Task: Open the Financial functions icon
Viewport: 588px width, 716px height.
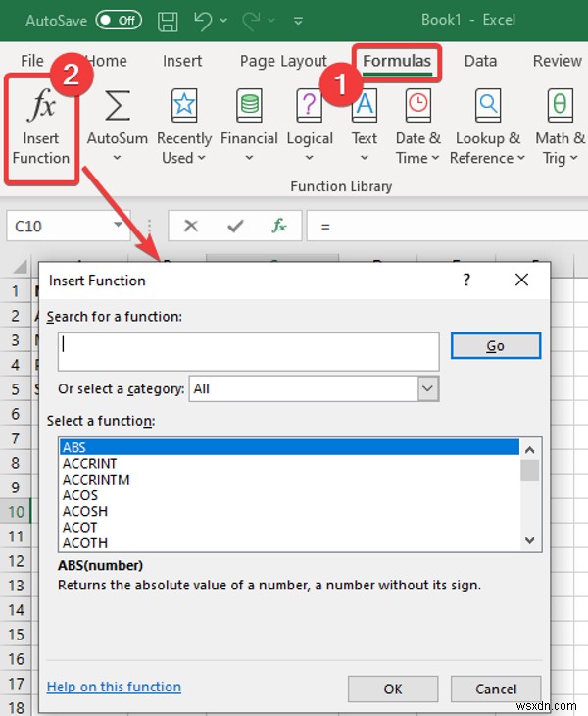Action: 249,106
